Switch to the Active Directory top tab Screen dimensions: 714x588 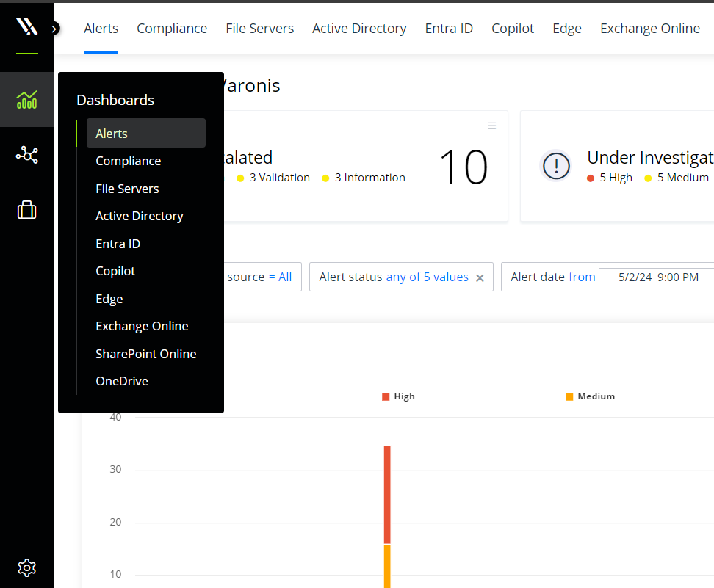click(x=359, y=29)
